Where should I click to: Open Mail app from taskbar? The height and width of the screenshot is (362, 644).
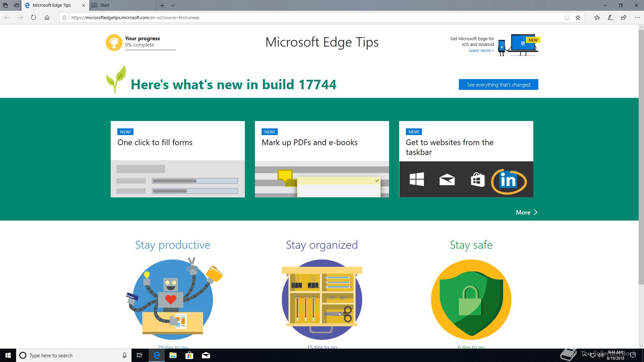[x=206, y=355]
